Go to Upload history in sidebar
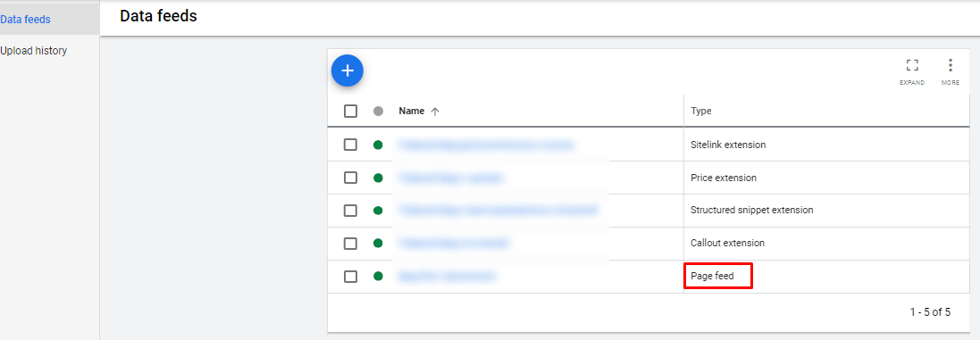Image resolution: width=980 pixels, height=340 pixels. [x=34, y=51]
